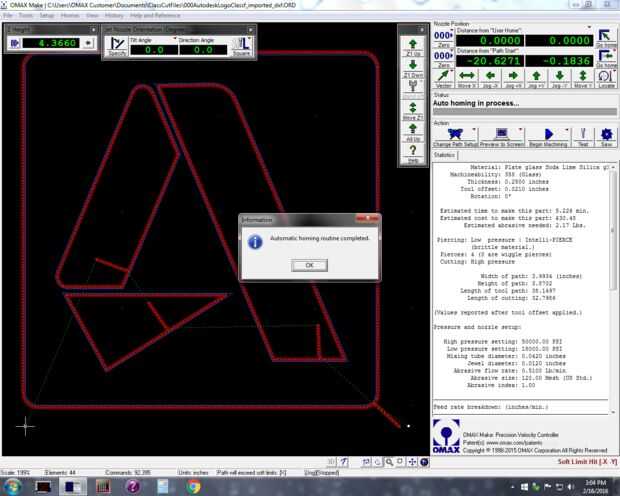
Task: Click the round dark icon right of pan arrows
Action: pos(424,462)
